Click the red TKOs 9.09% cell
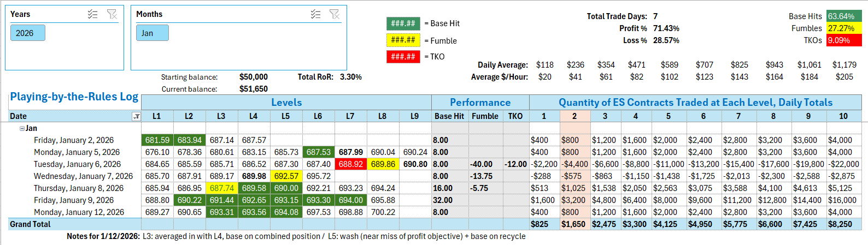 coord(843,40)
